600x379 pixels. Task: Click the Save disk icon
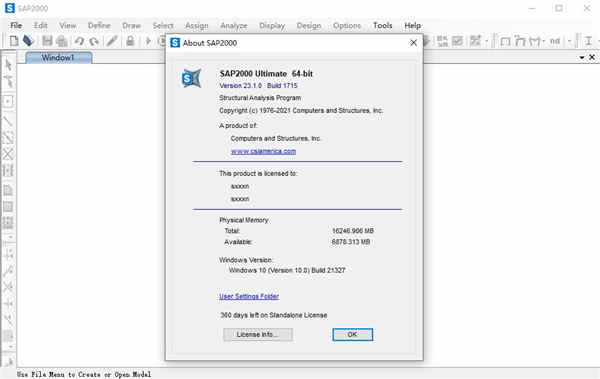[47, 41]
